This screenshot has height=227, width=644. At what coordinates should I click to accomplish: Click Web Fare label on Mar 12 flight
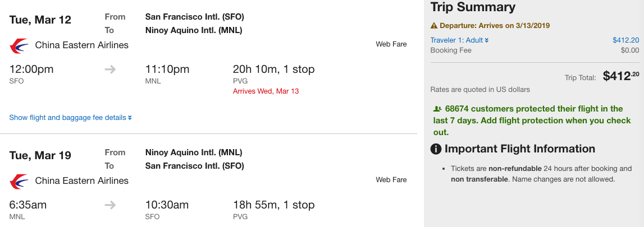[391, 44]
